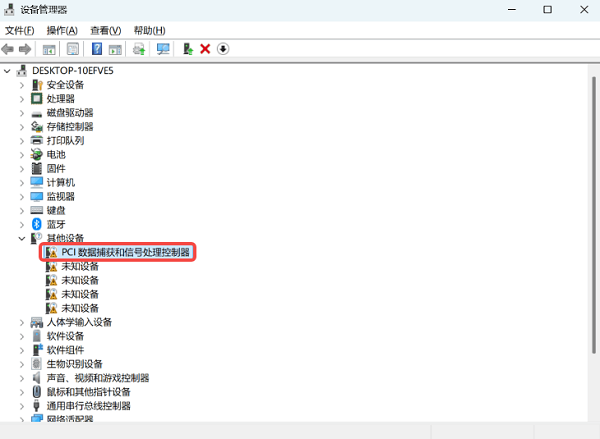Expand the 蓝牙 Bluetooth category

coord(22,224)
